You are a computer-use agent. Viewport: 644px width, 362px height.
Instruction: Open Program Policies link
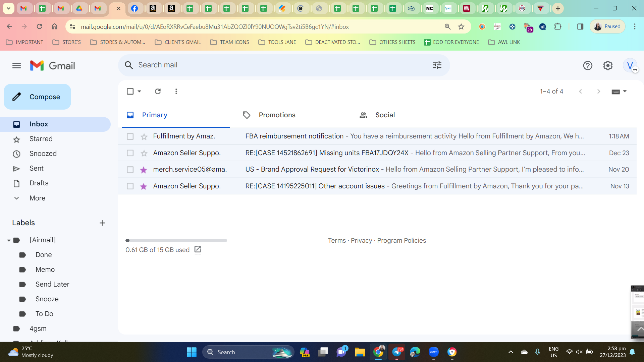pos(401,241)
